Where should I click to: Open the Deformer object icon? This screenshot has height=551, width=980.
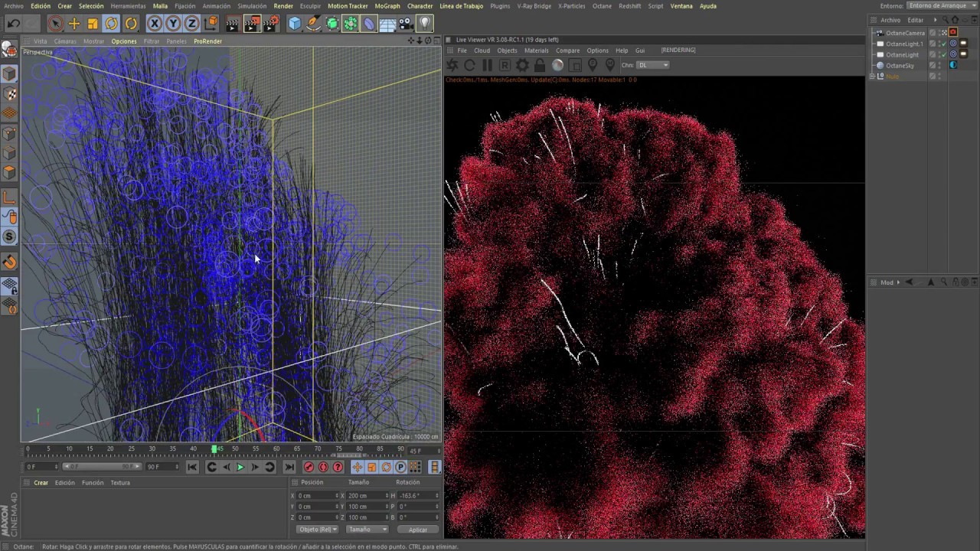(369, 24)
